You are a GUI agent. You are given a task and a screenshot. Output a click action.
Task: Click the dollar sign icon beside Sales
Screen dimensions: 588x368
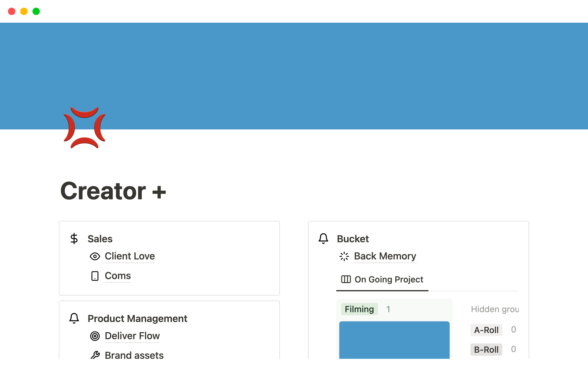pos(74,239)
